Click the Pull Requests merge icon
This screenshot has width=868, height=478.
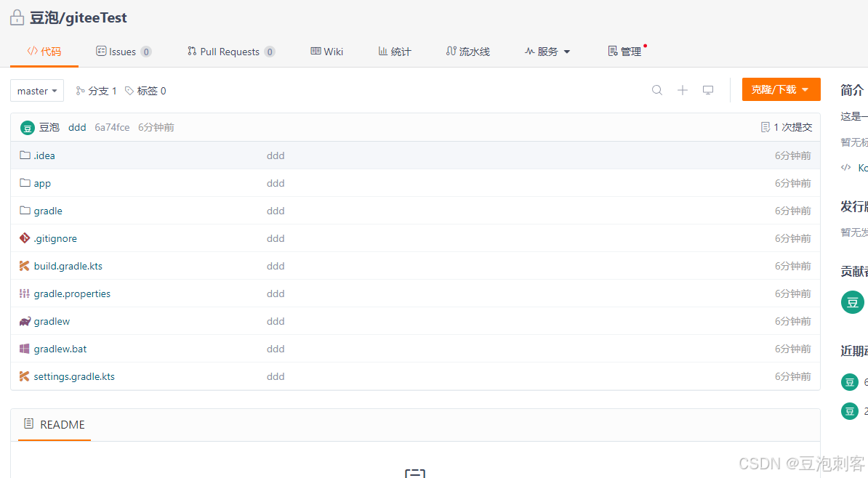(x=192, y=51)
